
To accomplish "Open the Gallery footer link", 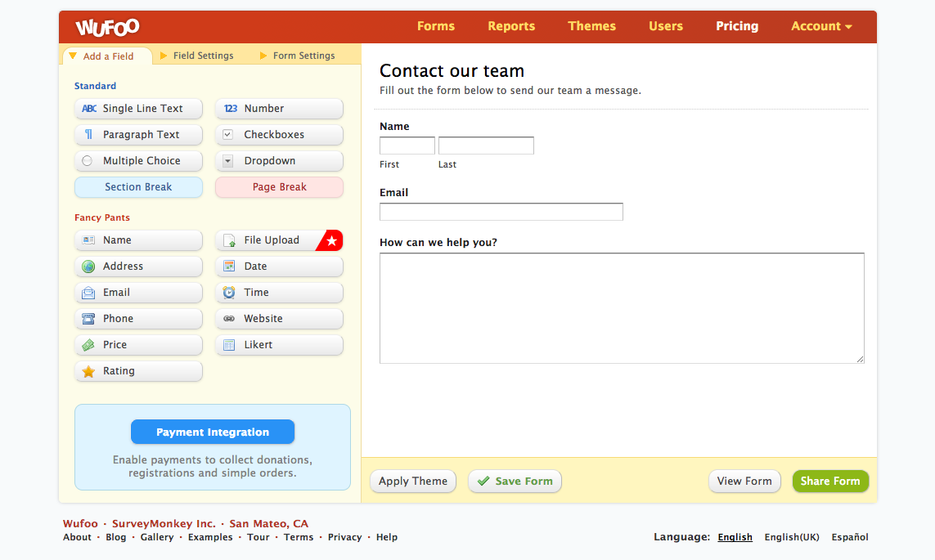I will (x=157, y=537).
